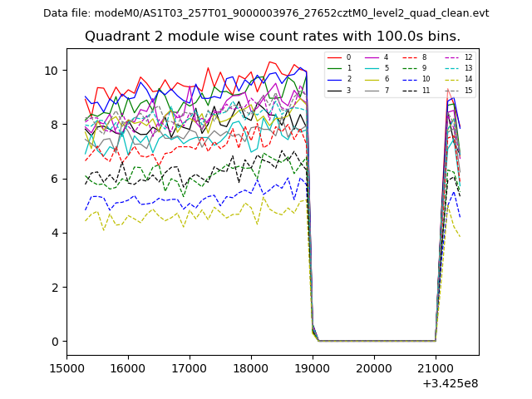Image resolution: width=532 pixels, height=399 pixels.
Task: Click the x-axis tick label 21000
Action: coord(436,368)
